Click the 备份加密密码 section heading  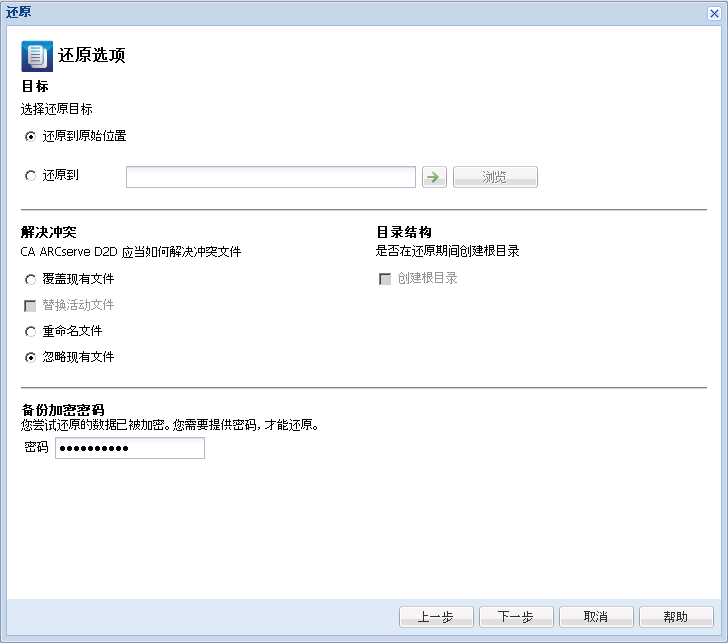tap(64, 410)
